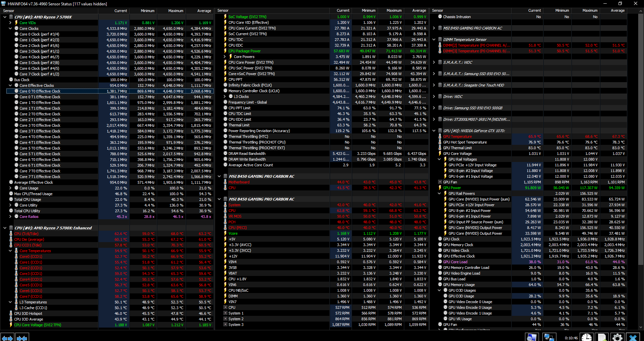Click the fan icon beside GPU Fan RPM row
Image resolution: width=644 pixels, height=341 pixels.
(x=440, y=182)
